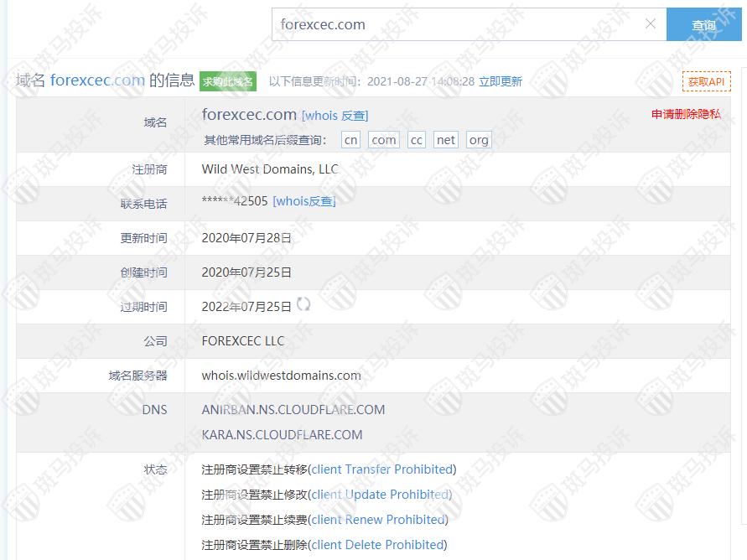Open client Renew Prohibited status link
747x560 pixels.
click(379, 520)
